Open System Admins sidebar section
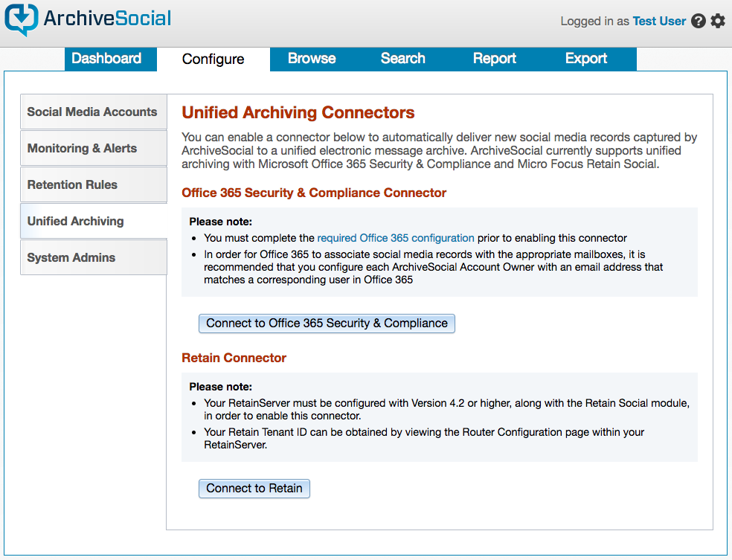Viewport: 732px width, 560px height. pyautogui.click(x=71, y=258)
